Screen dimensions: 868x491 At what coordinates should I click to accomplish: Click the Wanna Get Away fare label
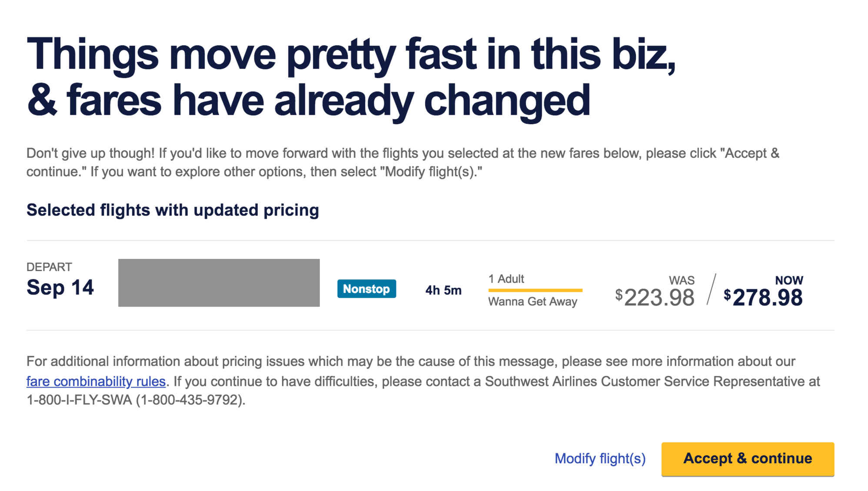coord(532,302)
